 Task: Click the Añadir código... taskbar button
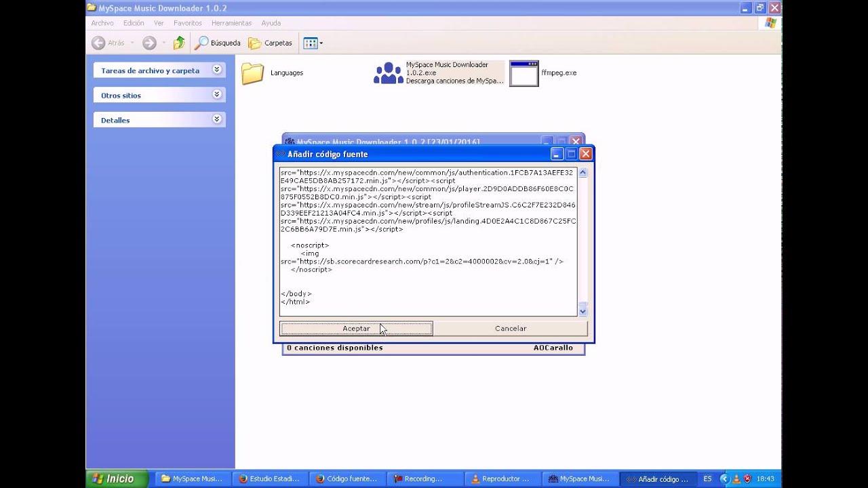pos(656,479)
